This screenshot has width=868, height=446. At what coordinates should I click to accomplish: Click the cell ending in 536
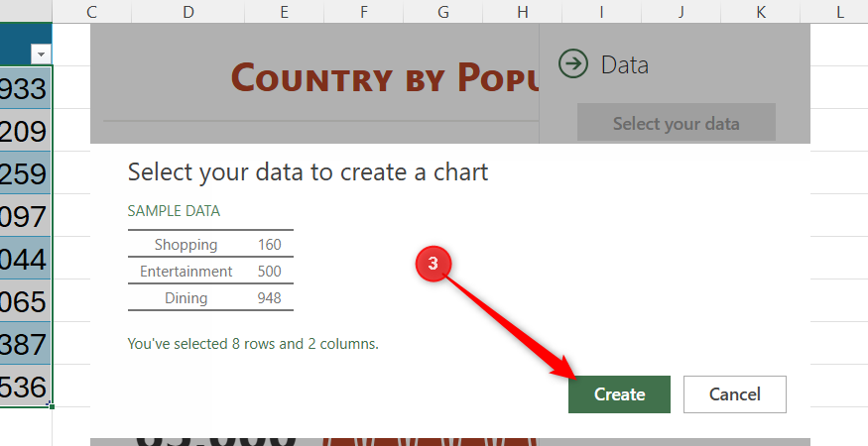click(x=26, y=386)
